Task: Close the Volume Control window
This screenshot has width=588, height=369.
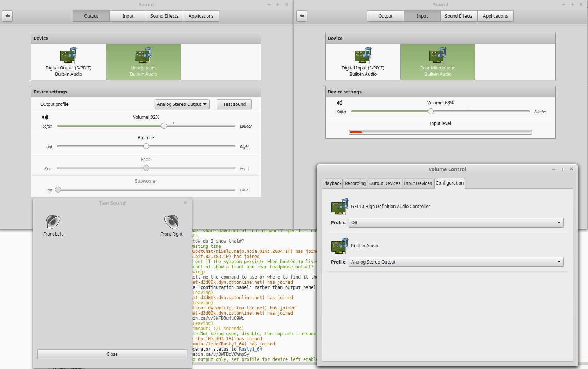Action: point(571,169)
